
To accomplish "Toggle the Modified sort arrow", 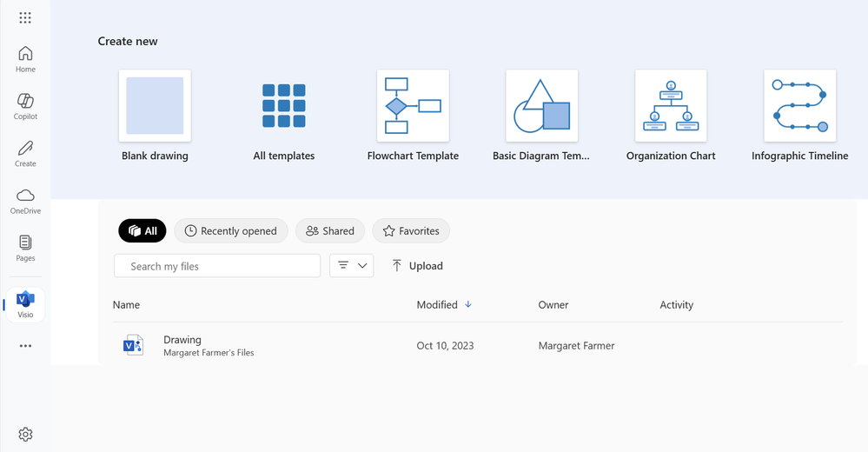I will coord(468,304).
